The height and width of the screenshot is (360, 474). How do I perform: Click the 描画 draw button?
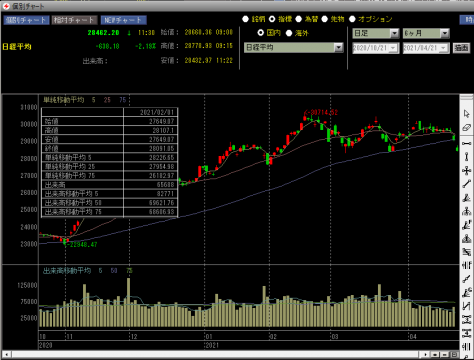(x=462, y=48)
